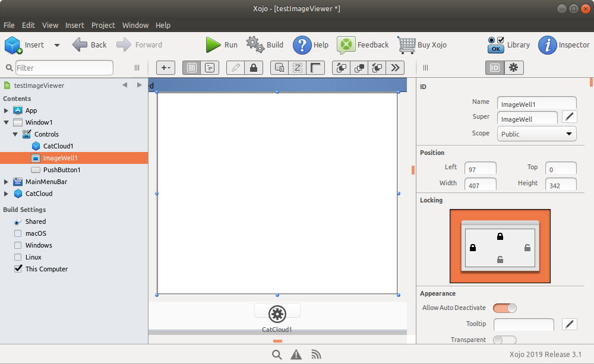The height and width of the screenshot is (364, 594).
Task: Open messages RSS icon in bottom bar
Action: tap(316, 354)
